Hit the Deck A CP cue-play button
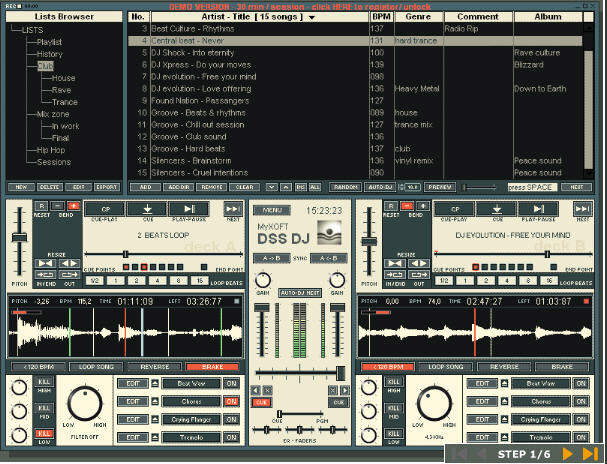The image size is (607, 464). 105,209
